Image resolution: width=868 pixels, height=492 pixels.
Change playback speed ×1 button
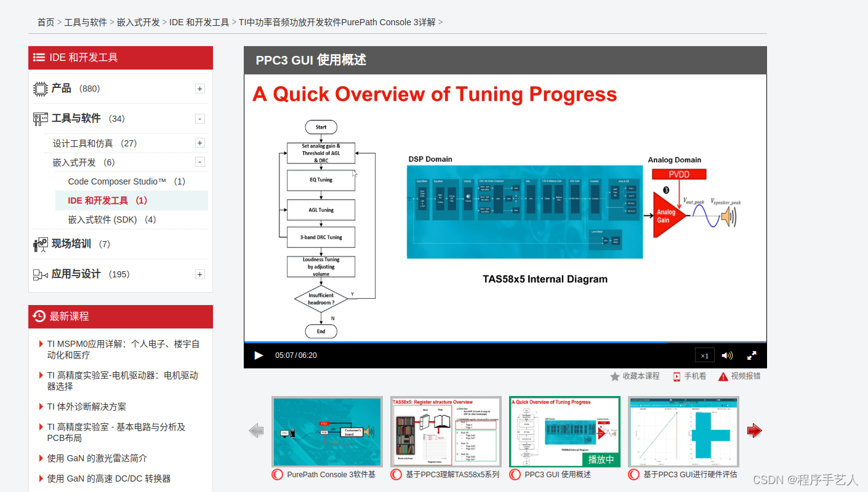pos(704,355)
